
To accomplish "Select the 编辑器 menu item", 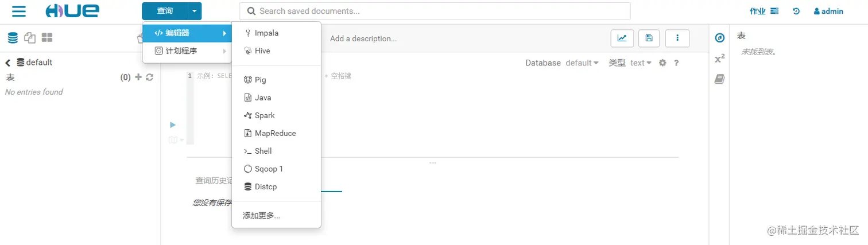I will [x=187, y=33].
